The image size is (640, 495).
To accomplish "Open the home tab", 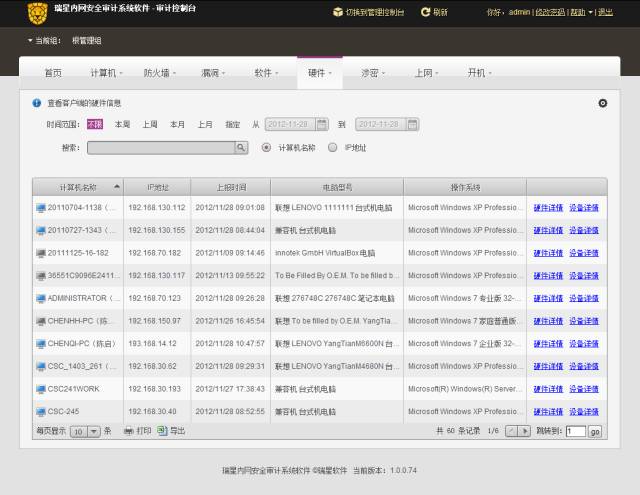I will click(52, 73).
